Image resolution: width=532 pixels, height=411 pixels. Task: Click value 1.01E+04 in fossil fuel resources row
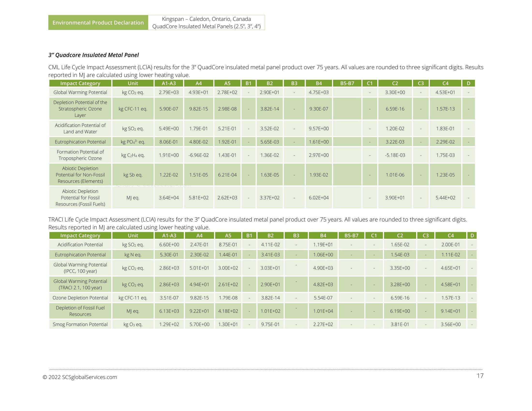323,311
